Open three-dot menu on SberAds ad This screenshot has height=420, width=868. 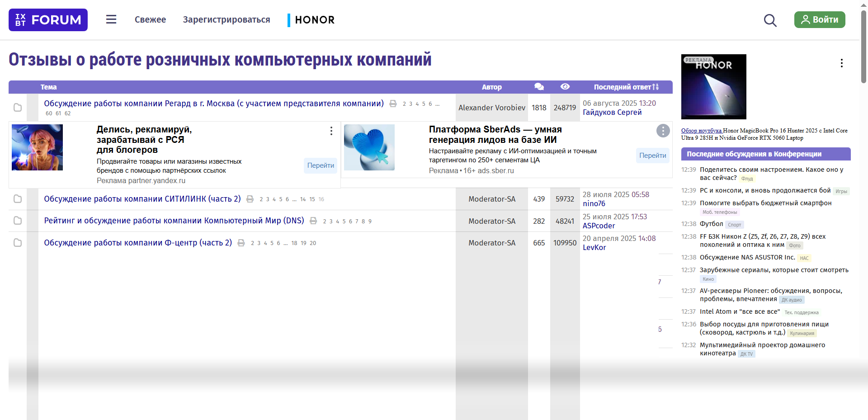pyautogui.click(x=663, y=131)
